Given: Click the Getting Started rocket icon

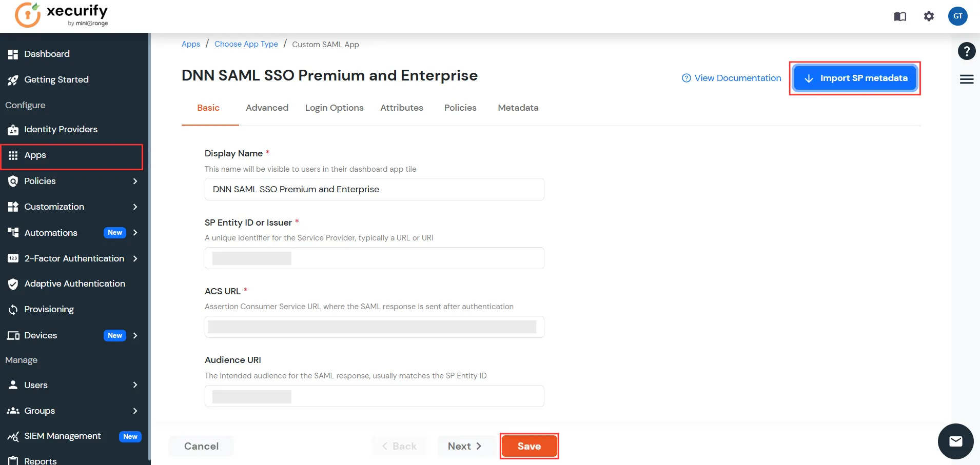Looking at the screenshot, I should pyautogui.click(x=13, y=79).
